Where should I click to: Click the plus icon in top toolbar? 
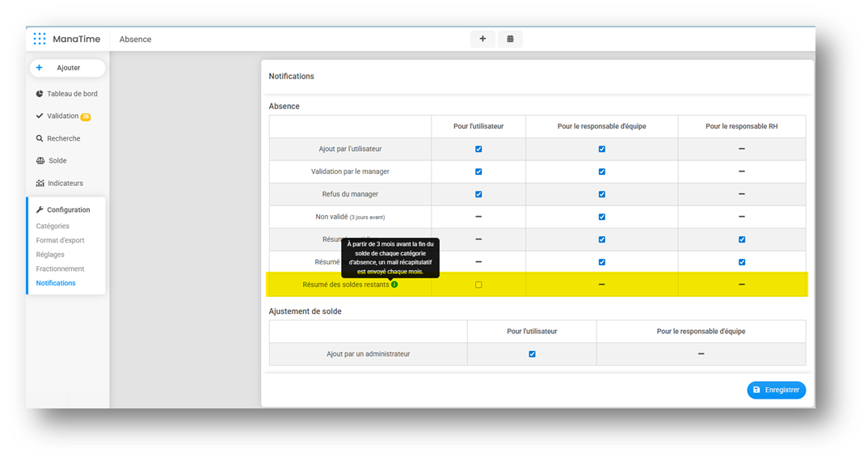point(482,39)
